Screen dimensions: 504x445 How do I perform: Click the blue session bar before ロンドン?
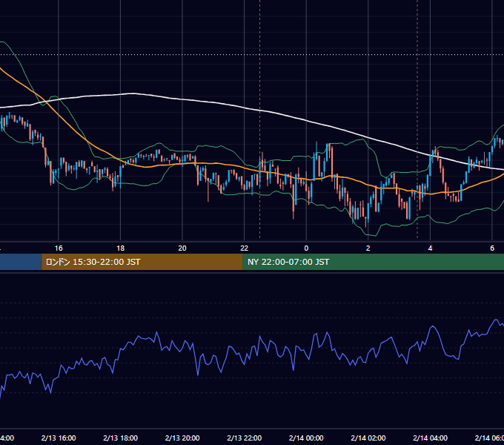[21, 262]
